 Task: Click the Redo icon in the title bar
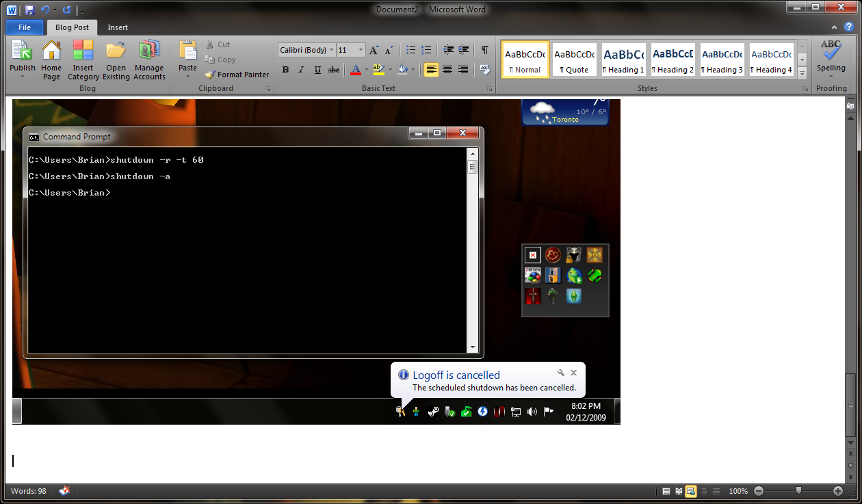coord(66,10)
